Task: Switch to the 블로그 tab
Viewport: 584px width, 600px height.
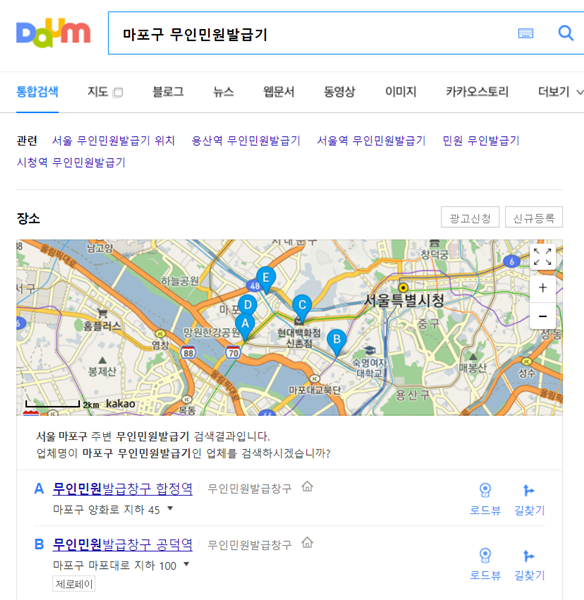Action: click(168, 92)
